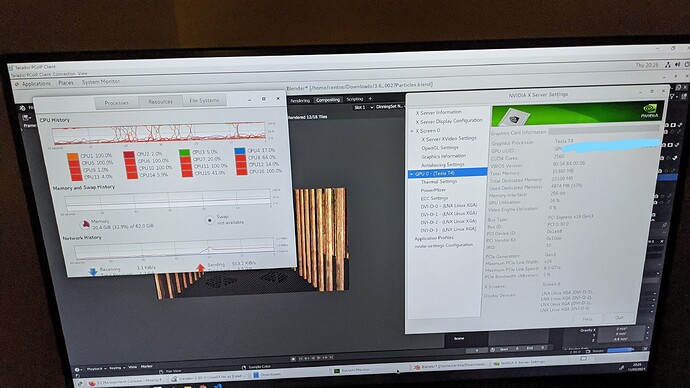Click the NVIDIA logo in settings banner
Image resolution: width=690 pixels, height=388 pixels.
click(x=650, y=110)
